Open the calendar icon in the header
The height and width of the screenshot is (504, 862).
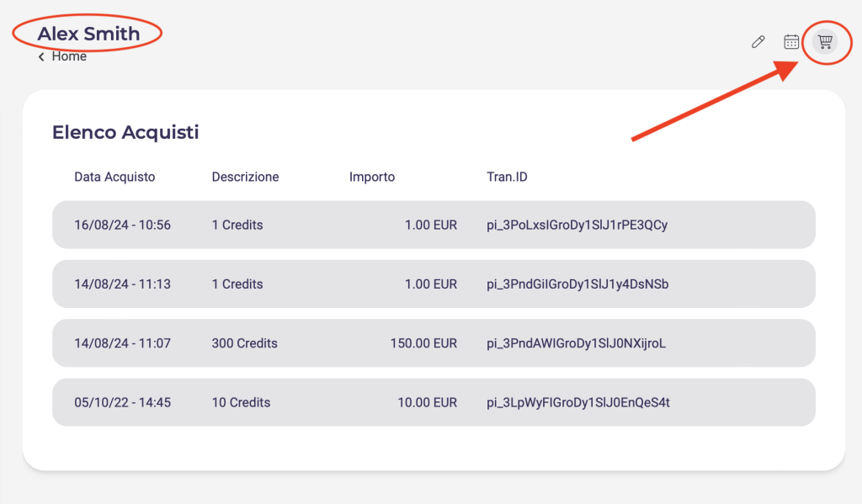point(791,42)
